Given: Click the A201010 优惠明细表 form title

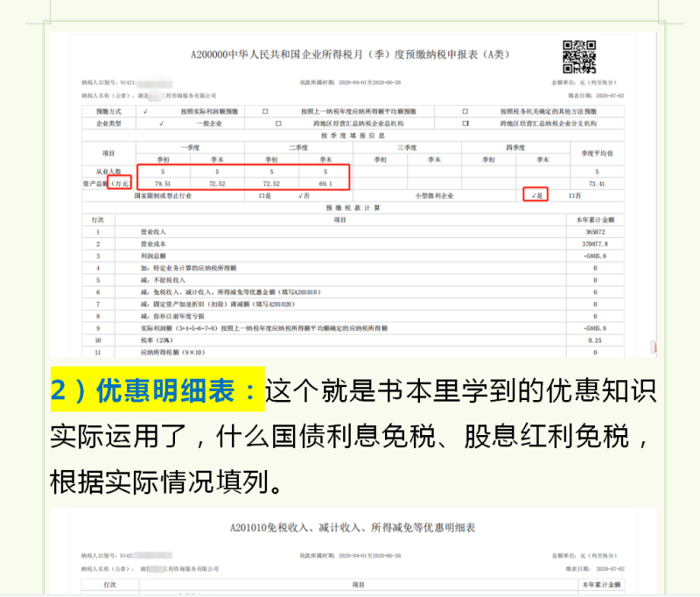Looking at the screenshot, I should tap(350, 530).
